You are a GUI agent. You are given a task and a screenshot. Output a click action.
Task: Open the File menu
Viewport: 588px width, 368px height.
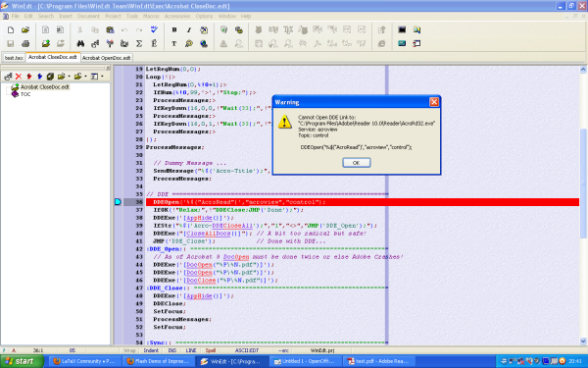pos(15,16)
